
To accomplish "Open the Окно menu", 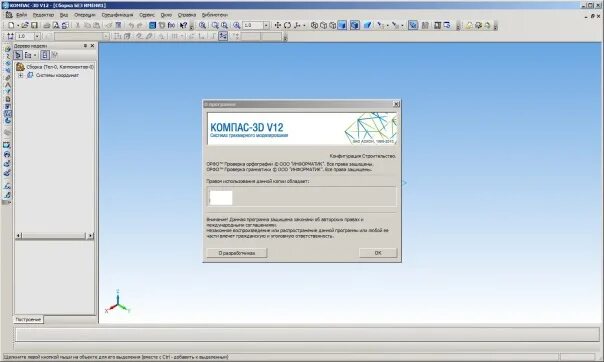I will [x=166, y=15].
